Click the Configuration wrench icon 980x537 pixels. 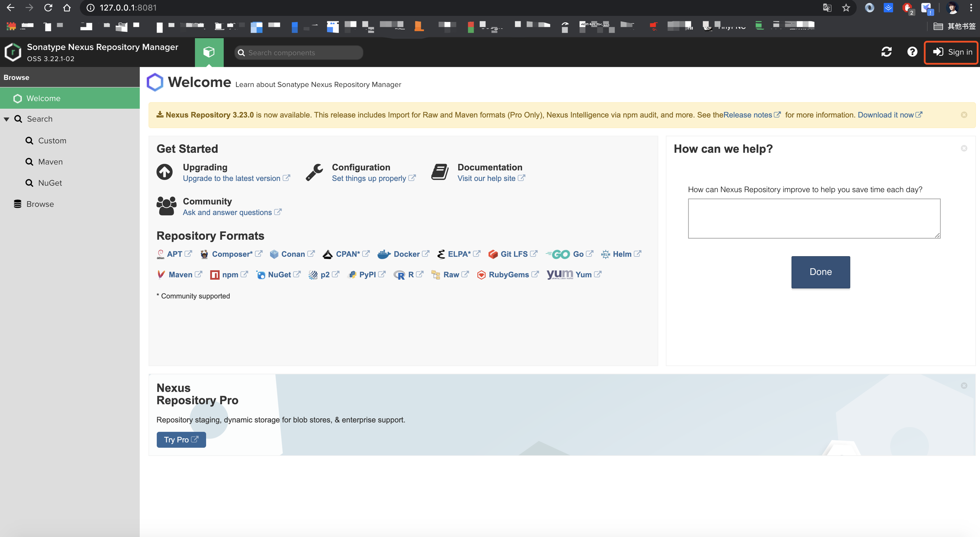point(314,172)
